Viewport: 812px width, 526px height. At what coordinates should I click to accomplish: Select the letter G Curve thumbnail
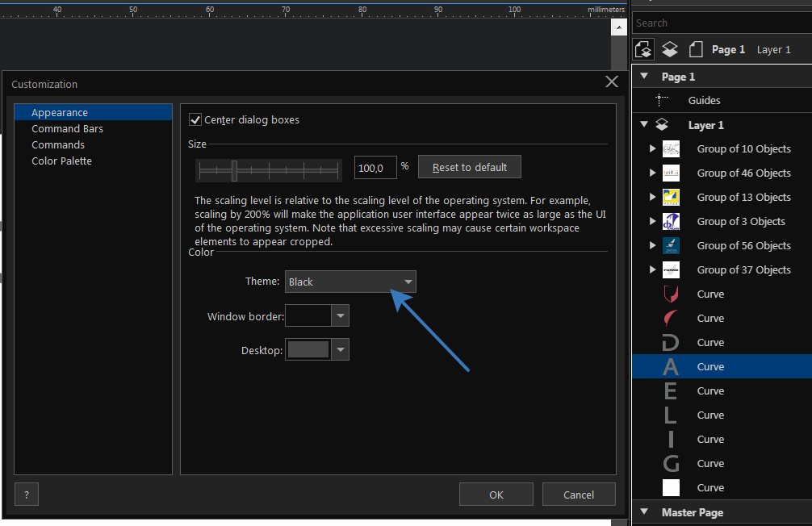pos(671,464)
